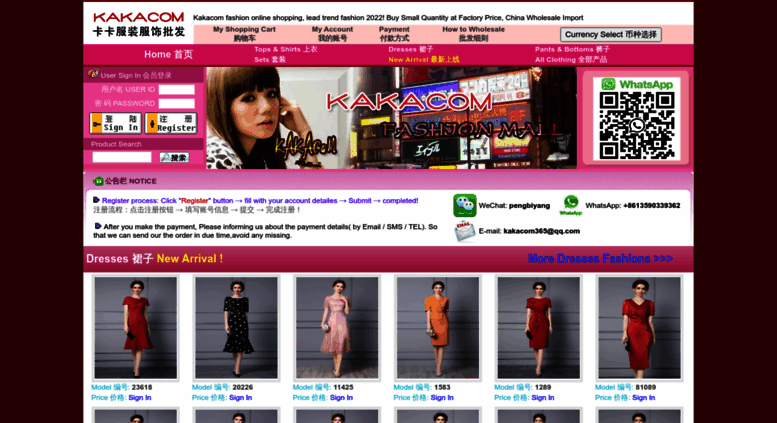777x423 pixels.
Task: Focus the USER ID input field
Action: [x=176, y=90]
